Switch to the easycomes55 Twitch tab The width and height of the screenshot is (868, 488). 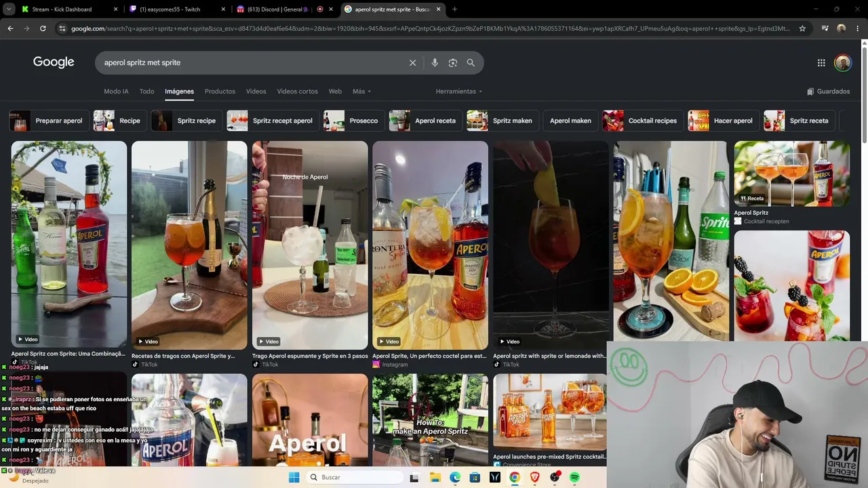pos(176,9)
